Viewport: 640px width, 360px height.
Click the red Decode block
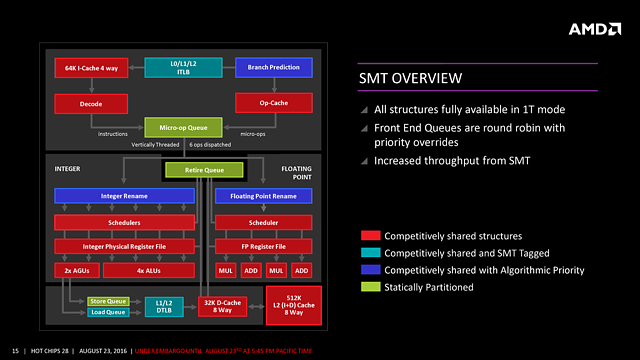pyautogui.click(x=91, y=104)
